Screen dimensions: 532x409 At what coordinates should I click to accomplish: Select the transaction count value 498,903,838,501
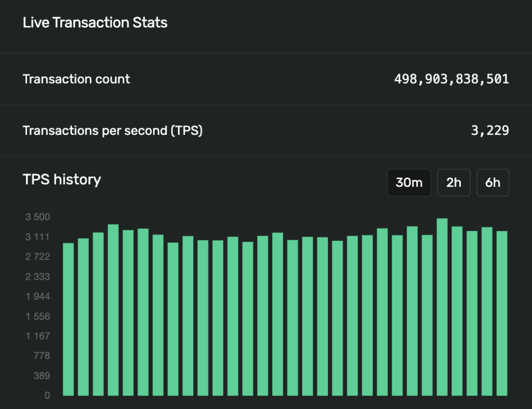tap(451, 79)
